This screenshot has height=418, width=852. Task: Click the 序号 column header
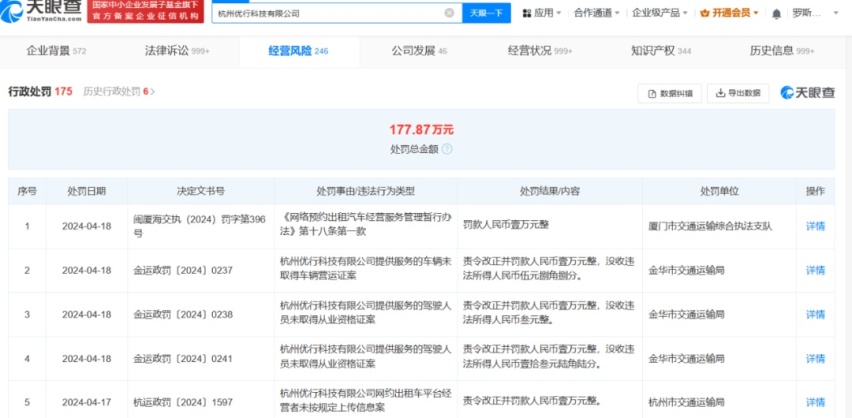(x=27, y=191)
